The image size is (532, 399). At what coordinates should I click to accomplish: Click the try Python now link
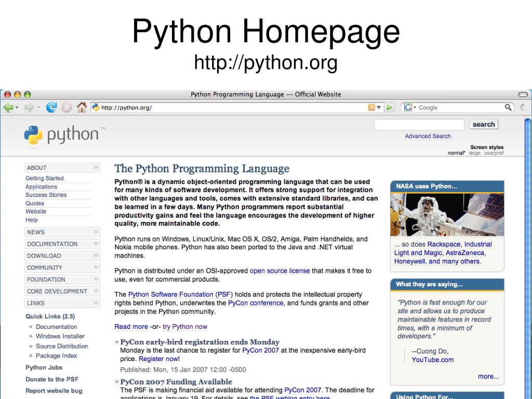point(185,327)
